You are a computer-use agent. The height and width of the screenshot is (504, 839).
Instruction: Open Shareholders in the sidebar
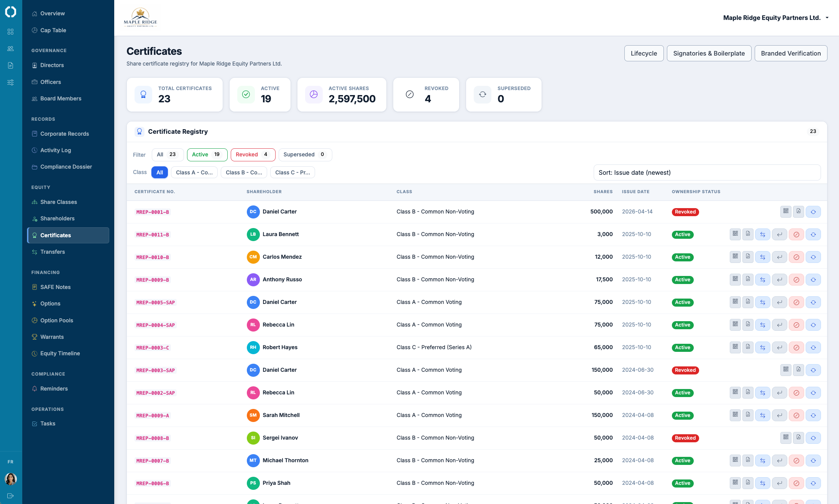[x=68, y=218]
